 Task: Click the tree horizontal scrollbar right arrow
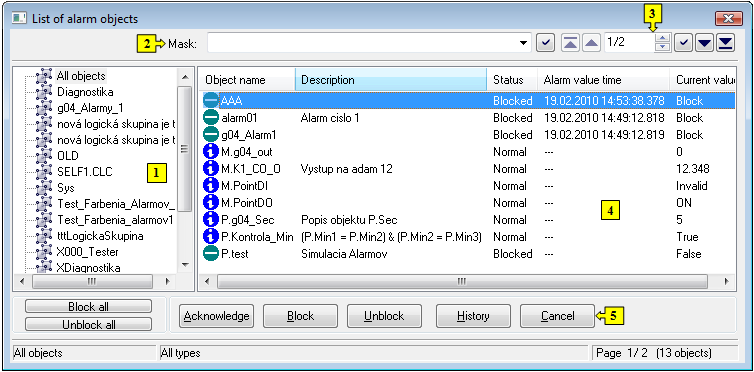point(167,281)
